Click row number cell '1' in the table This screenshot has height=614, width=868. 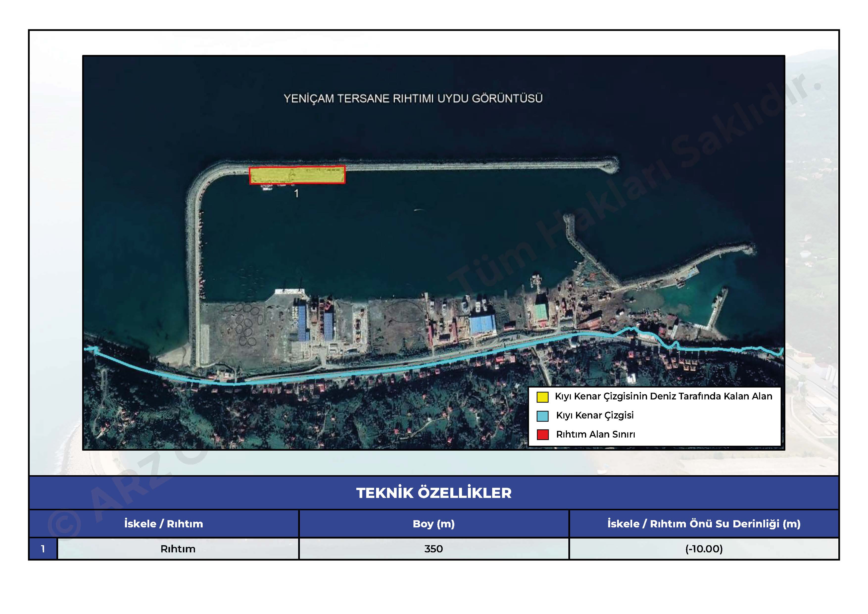tap(43, 549)
